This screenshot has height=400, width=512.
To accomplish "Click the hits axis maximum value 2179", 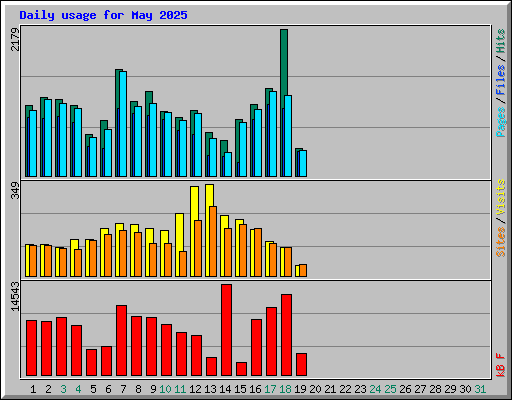I will tap(15, 39).
